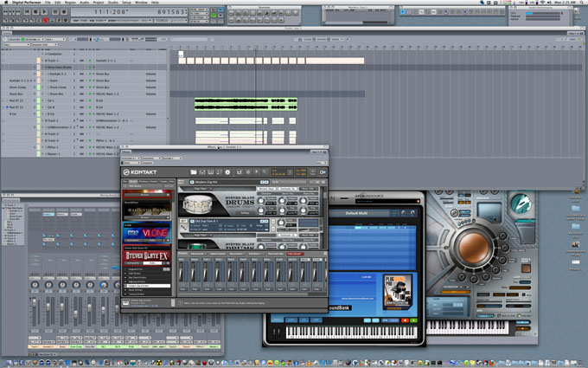Open the Window menu
Viewport: 588px width, 368px height.
pyautogui.click(x=141, y=3)
